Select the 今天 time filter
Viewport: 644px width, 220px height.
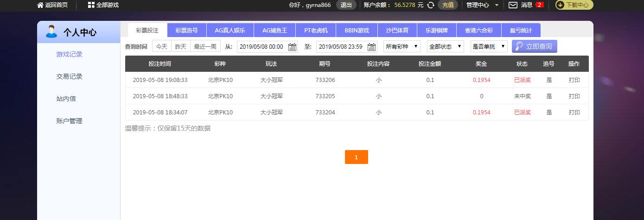point(161,47)
